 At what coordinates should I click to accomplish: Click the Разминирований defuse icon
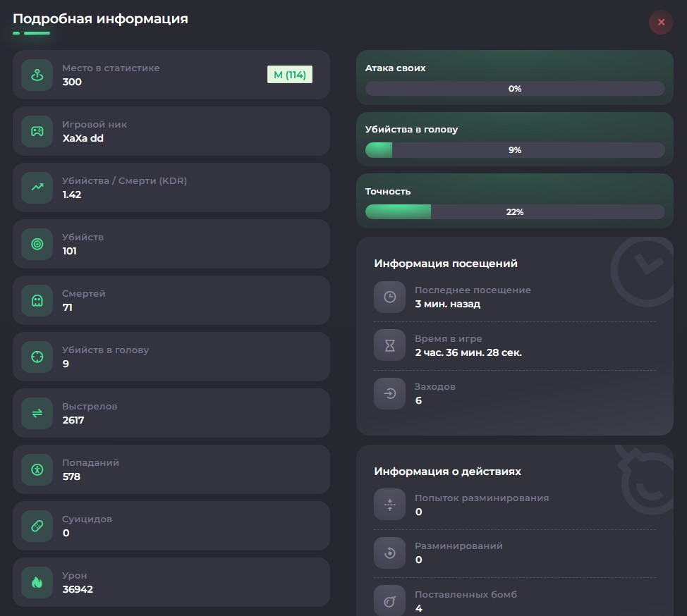click(x=389, y=553)
